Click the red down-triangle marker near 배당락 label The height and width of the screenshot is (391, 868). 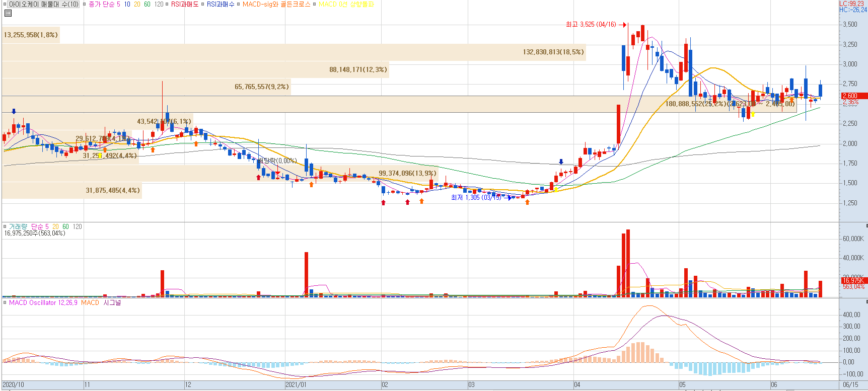pos(277,173)
